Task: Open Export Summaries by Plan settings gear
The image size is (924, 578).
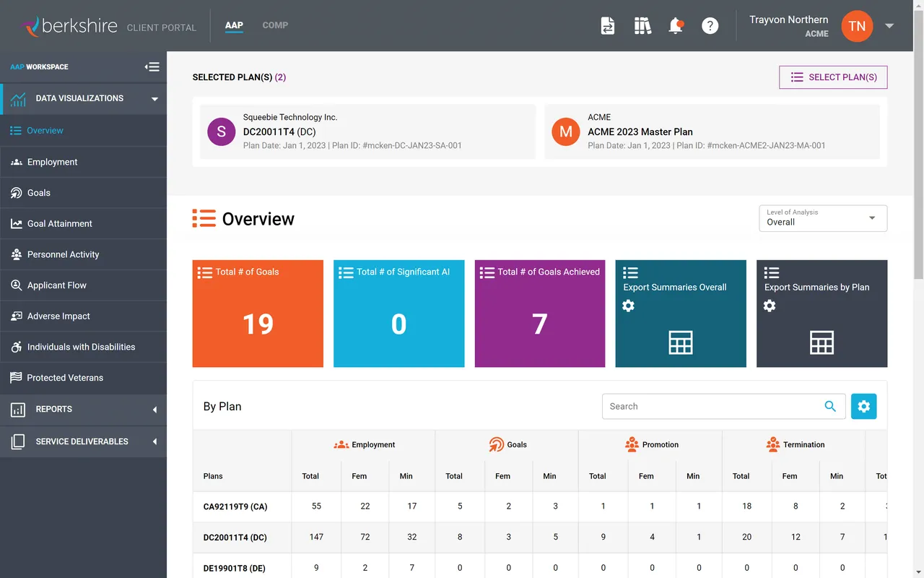Action: click(x=769, y=306)
